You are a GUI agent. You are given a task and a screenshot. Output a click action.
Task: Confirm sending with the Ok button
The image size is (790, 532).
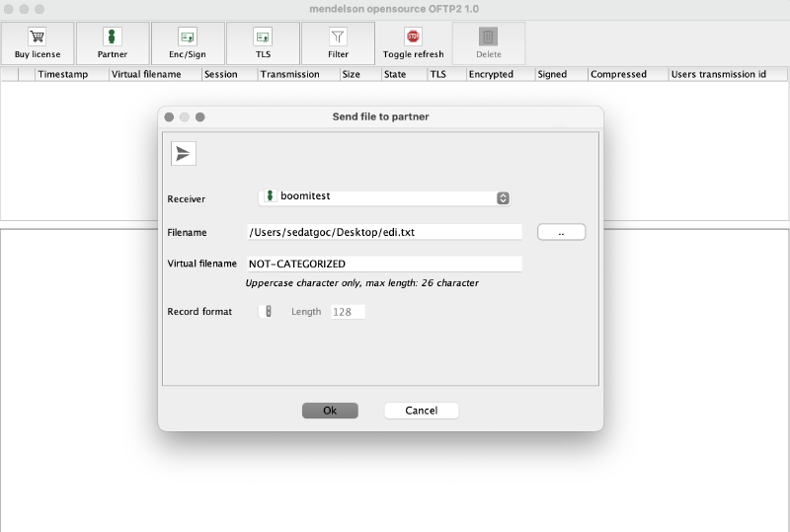click(x=330, y=411)
